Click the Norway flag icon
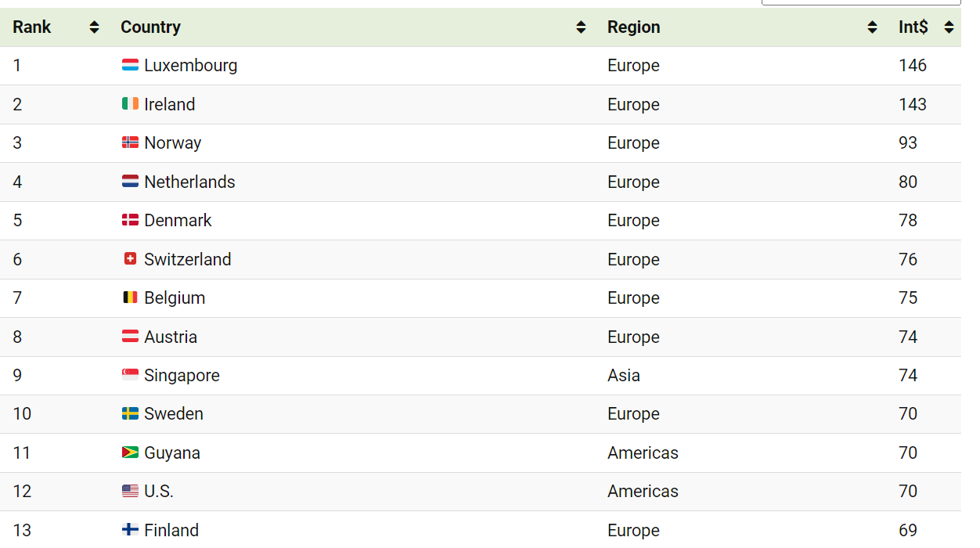Viewport: 980px width, 548px height. (130, 143)
